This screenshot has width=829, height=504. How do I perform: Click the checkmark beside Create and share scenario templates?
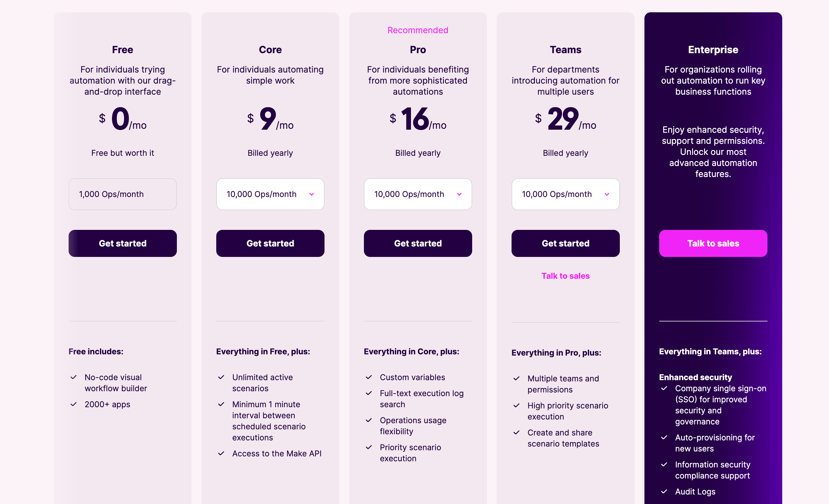pos(517,433)
